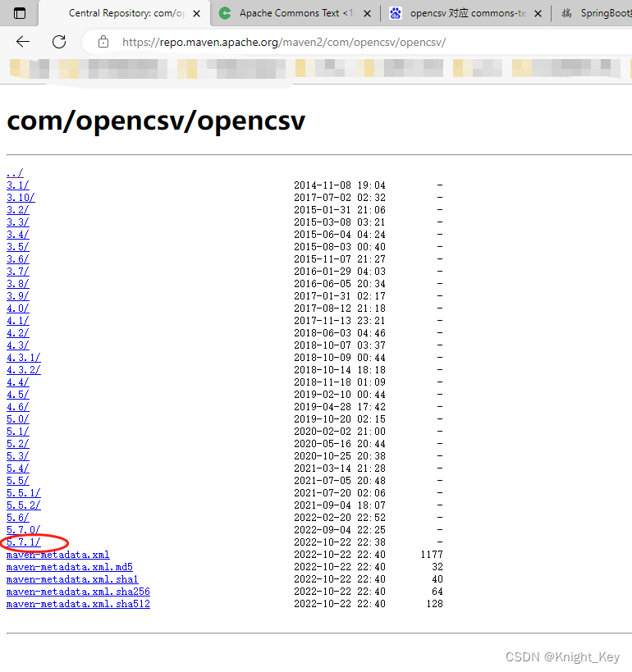Open the 3.4/ version folder
Viewport: 632px width, 672px height.
pos(17,235)
